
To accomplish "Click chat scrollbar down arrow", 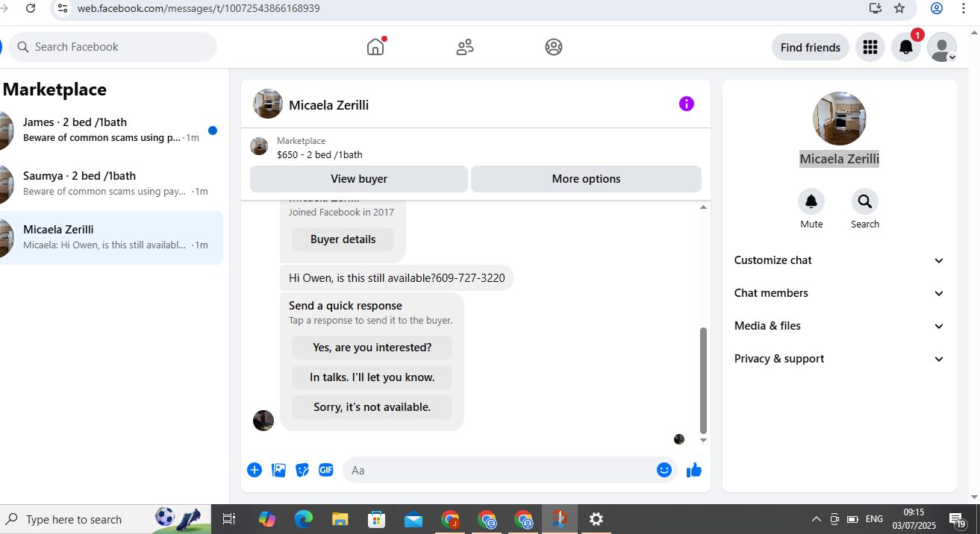I will click(703, 441).
